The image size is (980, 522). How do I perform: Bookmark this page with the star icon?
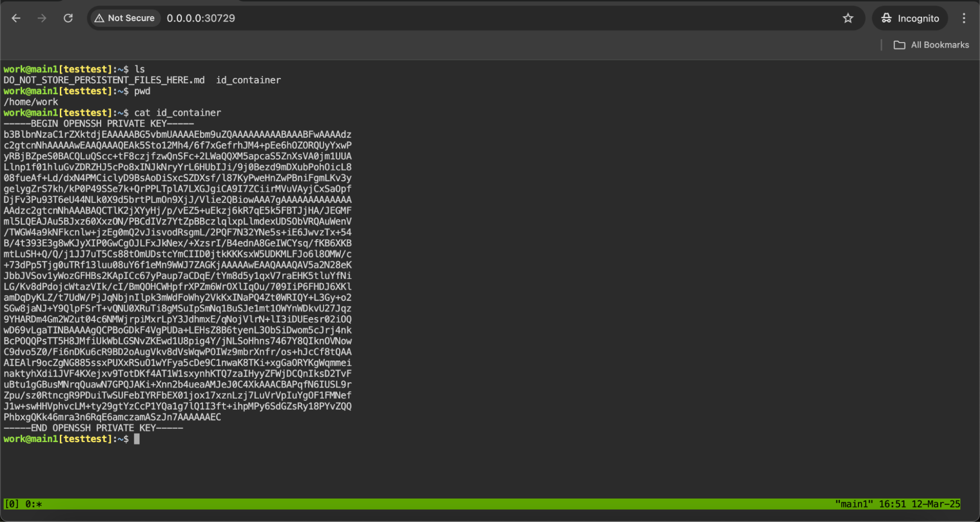(848, 18)
